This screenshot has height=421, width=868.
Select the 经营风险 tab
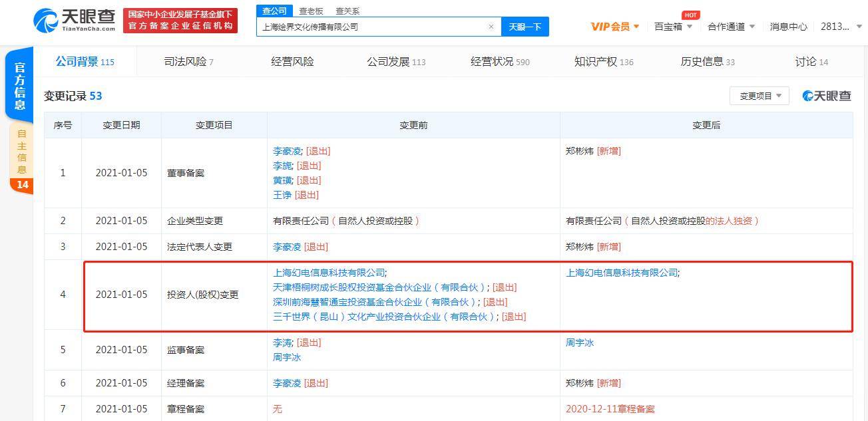coord(292,61)
